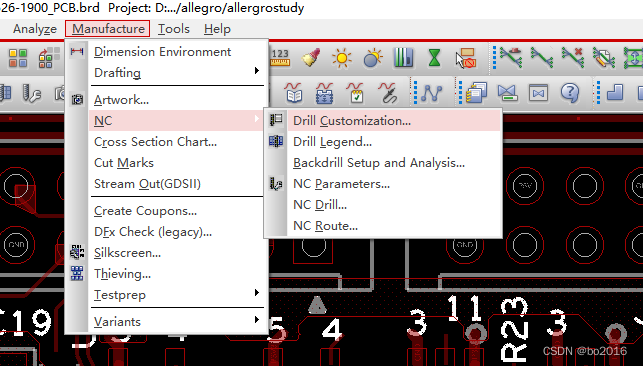This screenshot has height=366, width=643.
Task: Click the yellow sun highlight icon
Action: pyautogui.click(x=342, y=58)
